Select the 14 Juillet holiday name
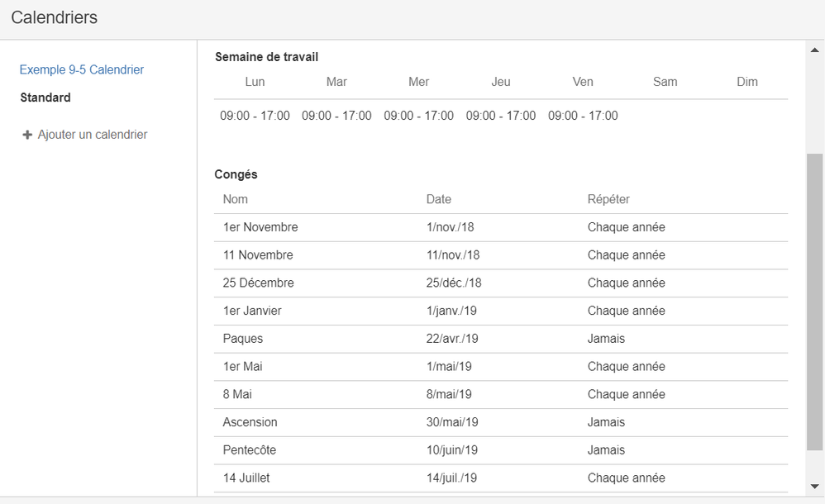Screen dimensions: 825x504 (246, 478)
